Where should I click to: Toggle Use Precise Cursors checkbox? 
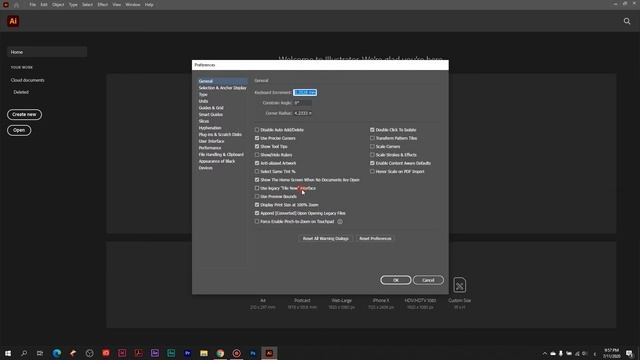point(257,138)
